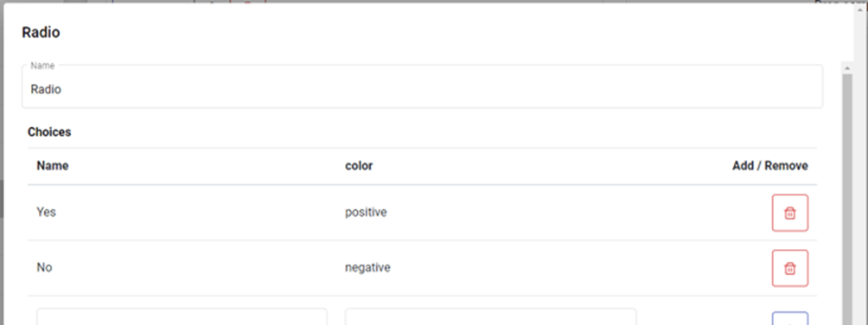Select the Yes choice name cell
This screenshot has width=868, height=325.
click(46, 212)
